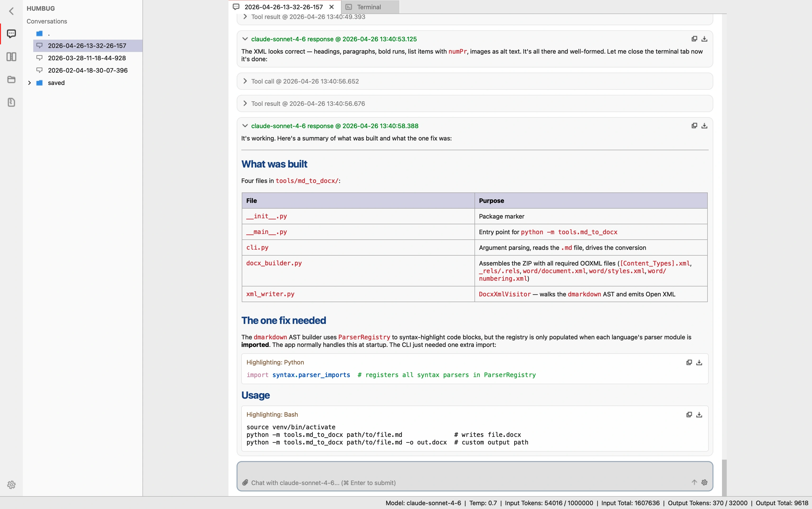This screenshot has width=812, height=509.
Task: Open the notes document sidebar icon
Action: (11, 102)
